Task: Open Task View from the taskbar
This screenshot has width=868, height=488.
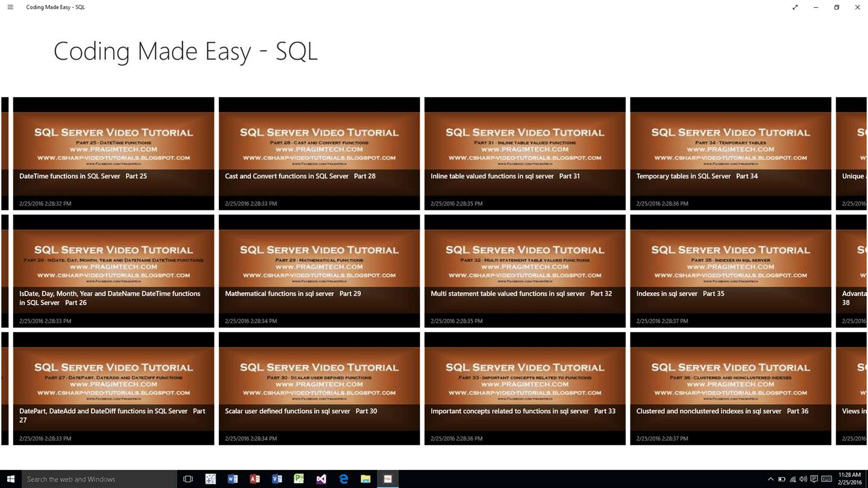Action: tap(188, 479)
